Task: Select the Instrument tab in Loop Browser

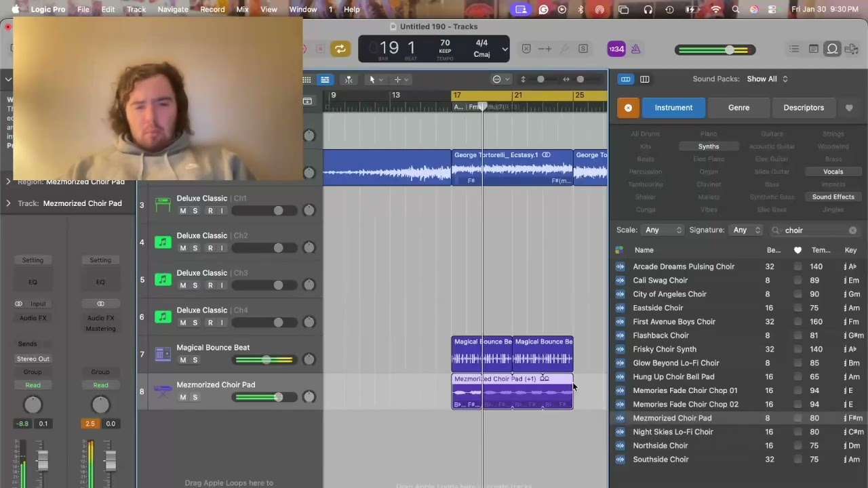Action: pyautogui.click(x=673, y=108)
